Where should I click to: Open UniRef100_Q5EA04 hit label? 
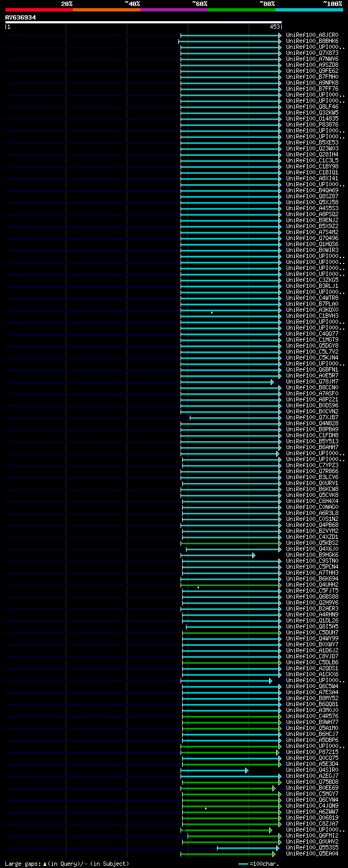(x=312, y=854)
